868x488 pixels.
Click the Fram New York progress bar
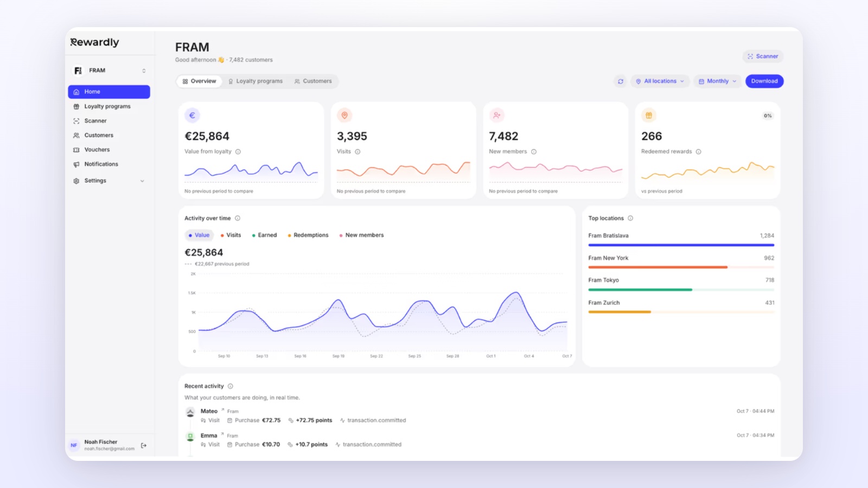(681, 267)
